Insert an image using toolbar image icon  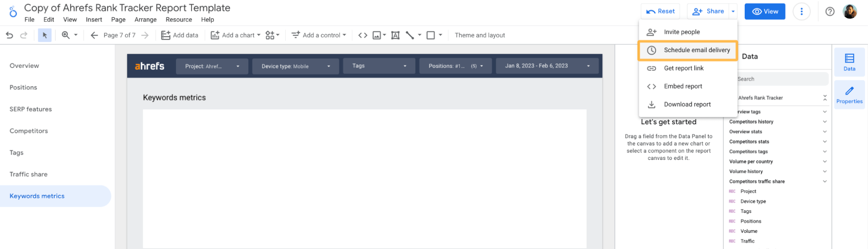tap(376, 35)
